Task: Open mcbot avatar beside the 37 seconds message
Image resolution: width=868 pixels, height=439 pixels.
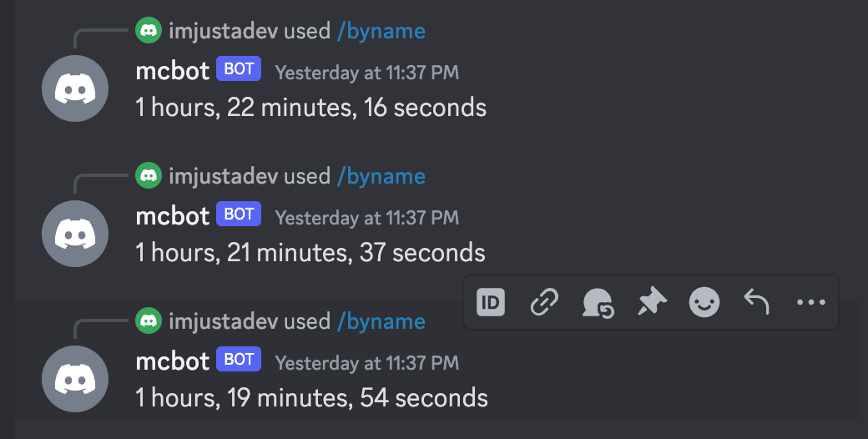Action: click(x=75, y=234)
